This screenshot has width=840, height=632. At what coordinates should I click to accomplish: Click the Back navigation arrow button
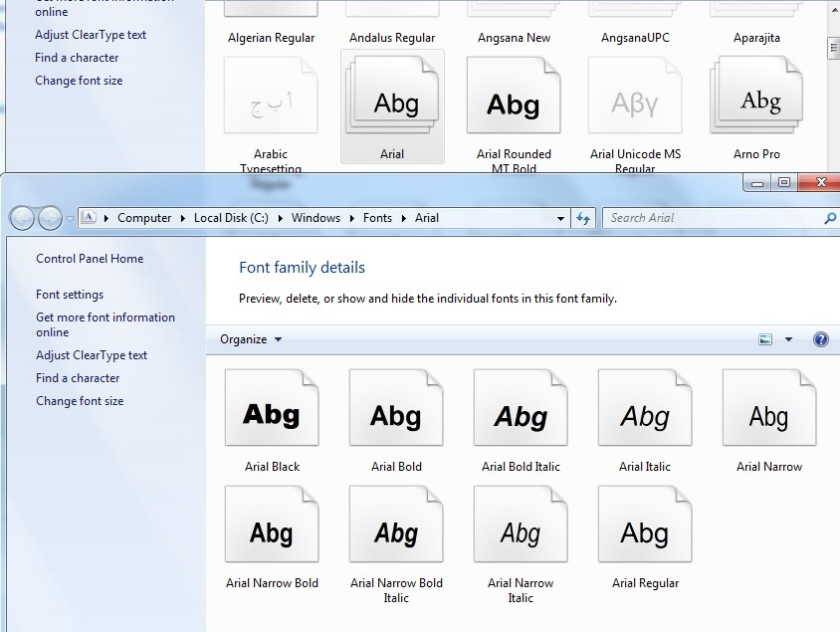(x=22, y=219)
